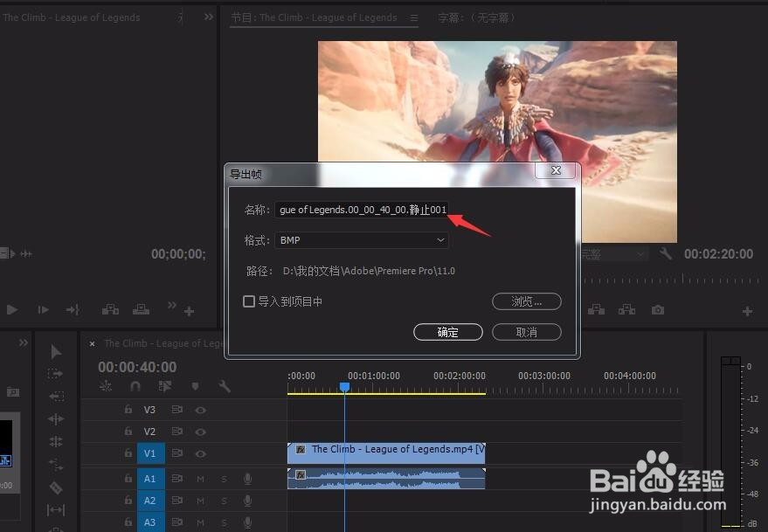Select The Climb video clip on V1
Image resolution: width=768 pixels, height=532 pixels.
click(386, 453)
